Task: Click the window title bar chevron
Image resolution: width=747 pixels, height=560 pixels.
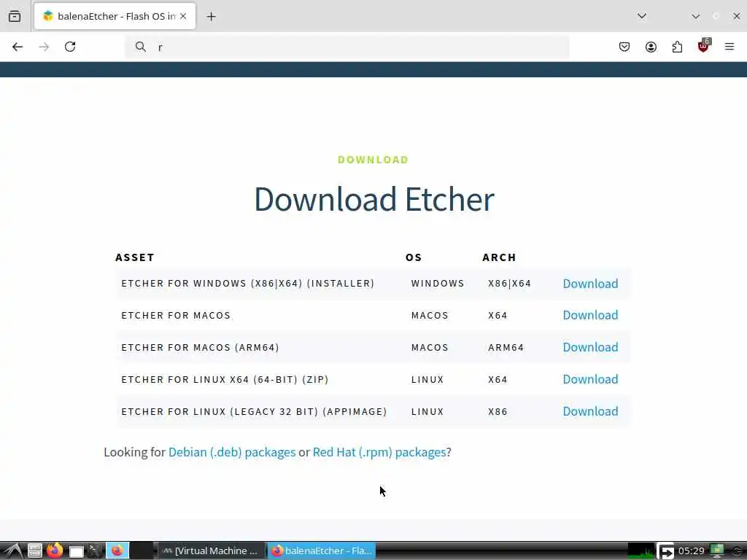Action: pyautogui.click(x=695, y=16)
